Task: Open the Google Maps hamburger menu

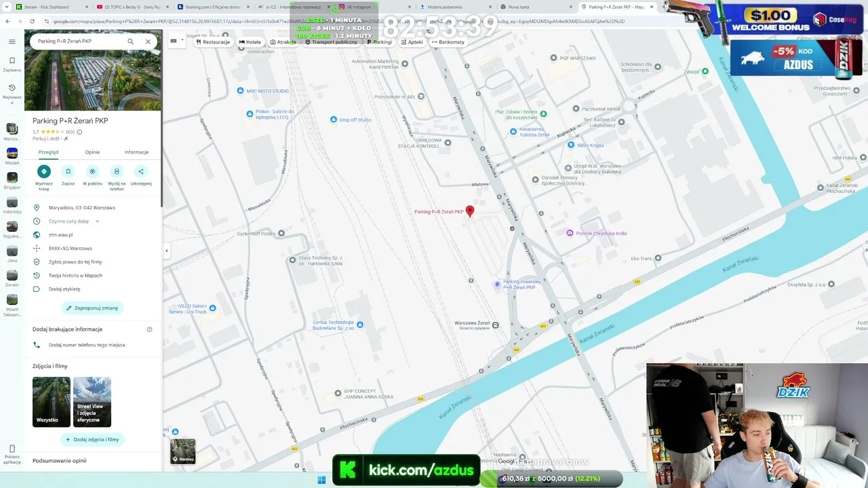Action: [x=12, y=41]
